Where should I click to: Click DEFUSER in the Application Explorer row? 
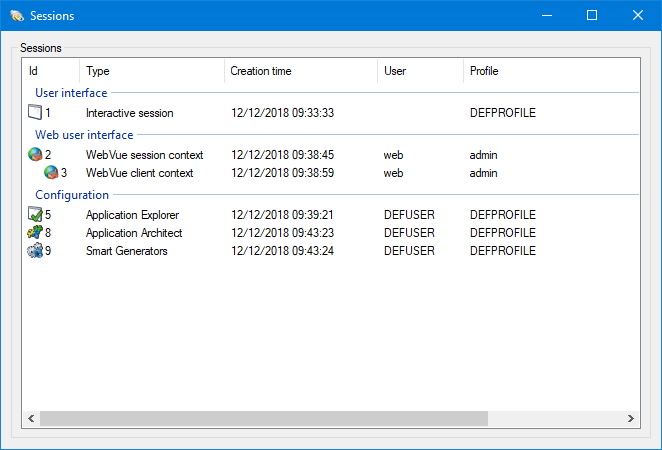(x=409, y=215)
